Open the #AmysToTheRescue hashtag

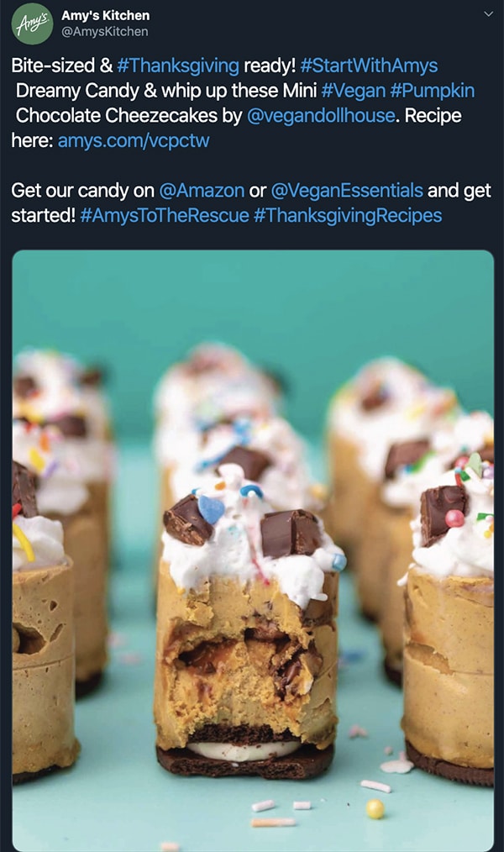(165, 216)
